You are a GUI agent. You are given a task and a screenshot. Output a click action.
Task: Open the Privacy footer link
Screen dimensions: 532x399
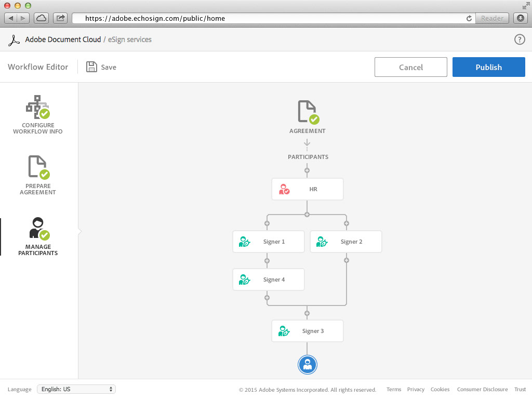[416, 390]
